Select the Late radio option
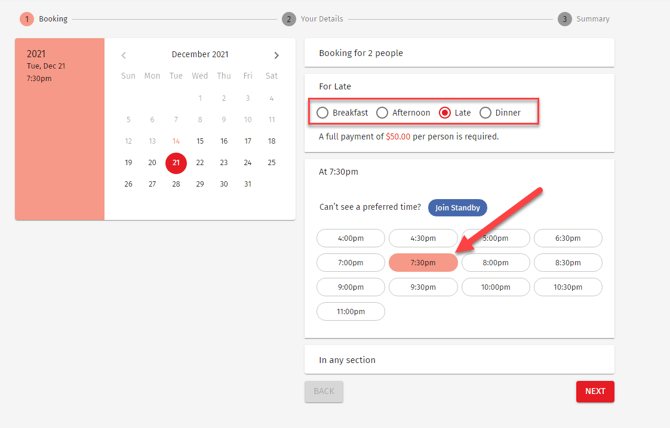 (x=445, y=113)
